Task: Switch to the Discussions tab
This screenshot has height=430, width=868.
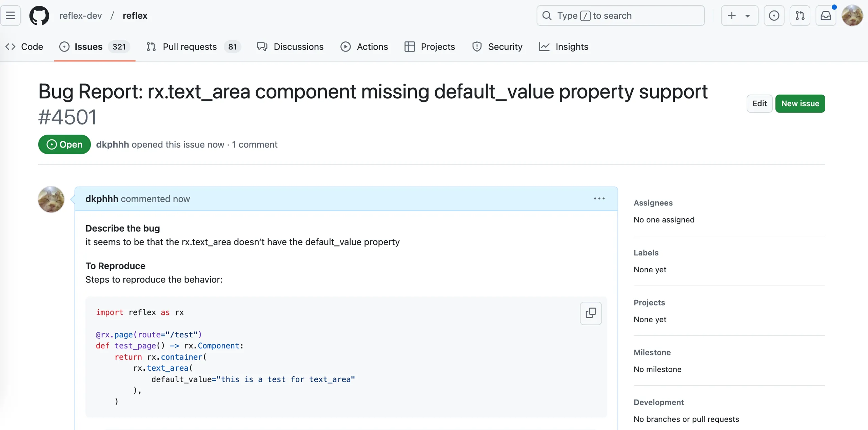Action: [x=290, y=46]
